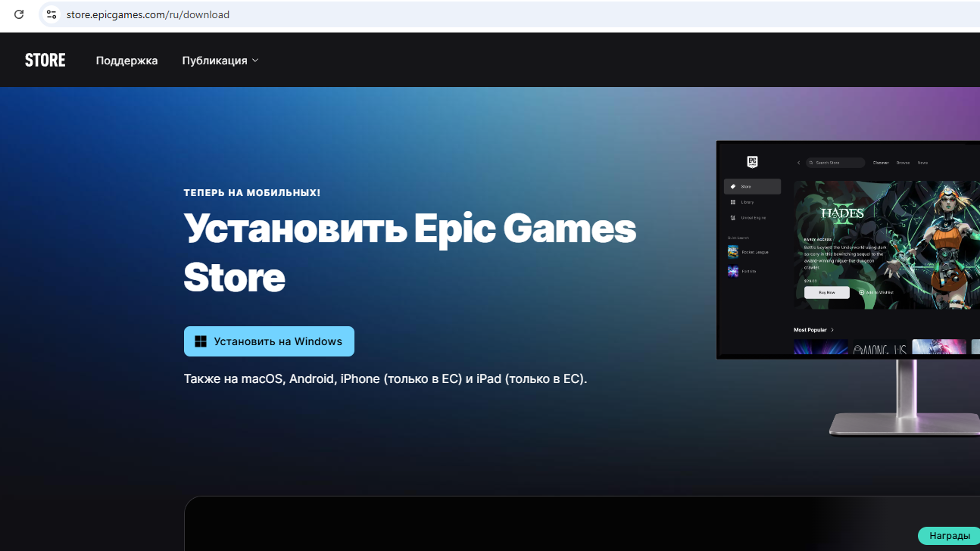
Task: Click the Buy Now button for Hades II
Action: pos(827,292)
